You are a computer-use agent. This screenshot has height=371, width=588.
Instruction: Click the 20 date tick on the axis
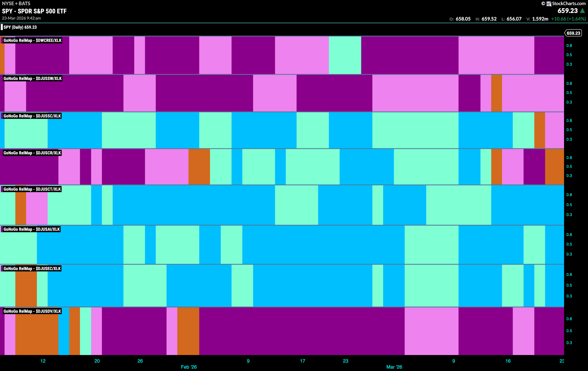pyautogui.click(x=97, y=361)
